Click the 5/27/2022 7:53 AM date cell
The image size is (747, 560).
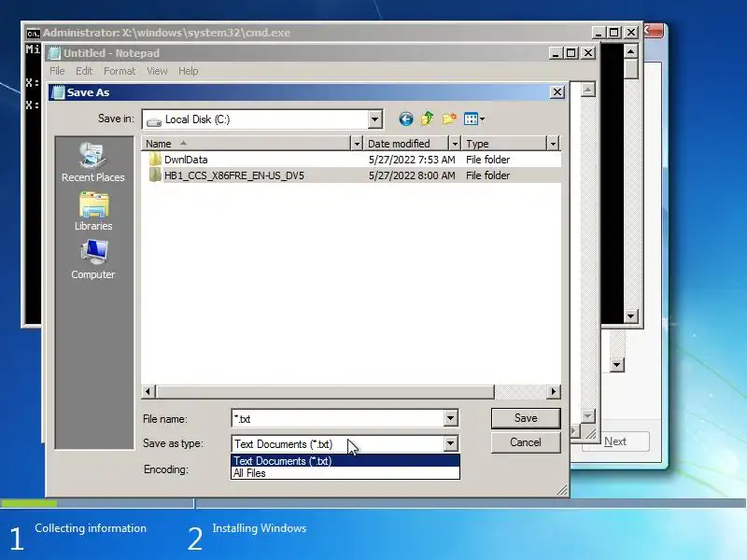coord(412,160)
